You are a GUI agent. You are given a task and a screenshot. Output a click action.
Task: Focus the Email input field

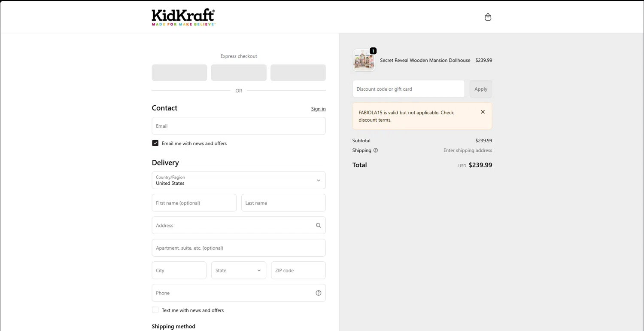239,126
